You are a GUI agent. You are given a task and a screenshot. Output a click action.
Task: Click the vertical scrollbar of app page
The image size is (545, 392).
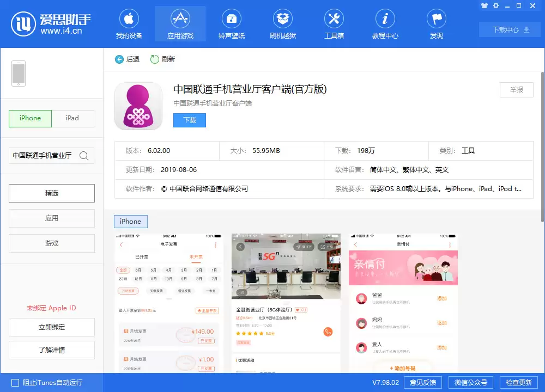542,147
